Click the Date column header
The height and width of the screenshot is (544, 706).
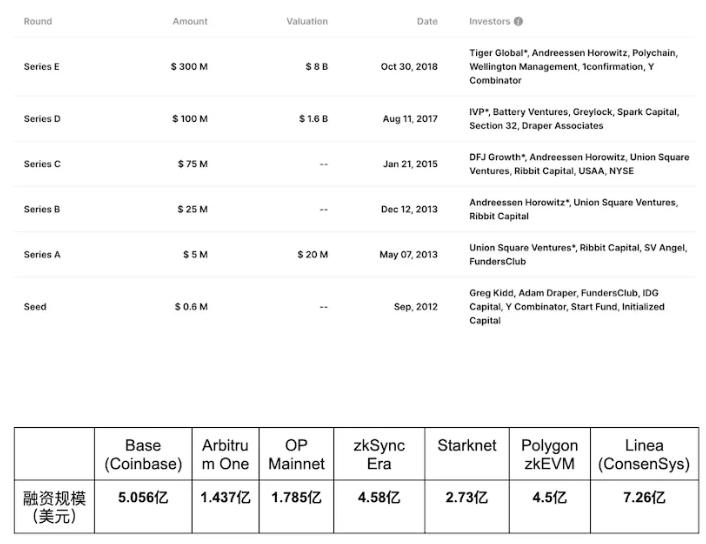pyautogui.click(x=427, y=21)
